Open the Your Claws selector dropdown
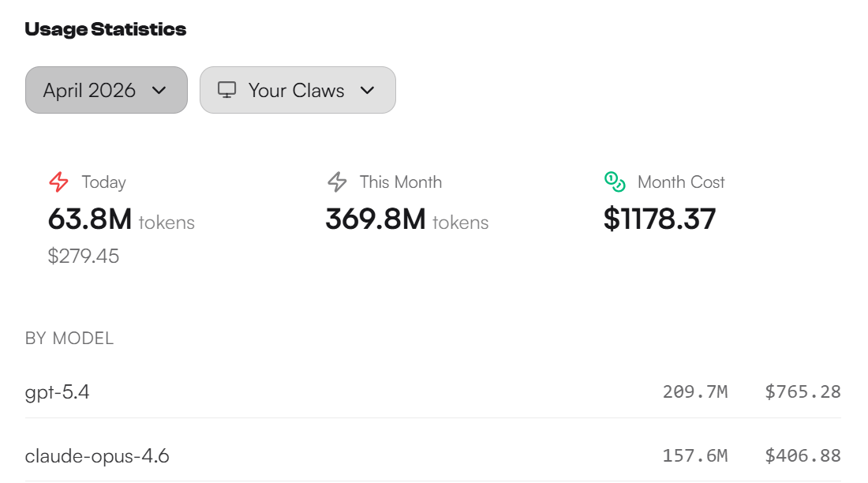This screenshot has height=483, width=868. point(297,90)
